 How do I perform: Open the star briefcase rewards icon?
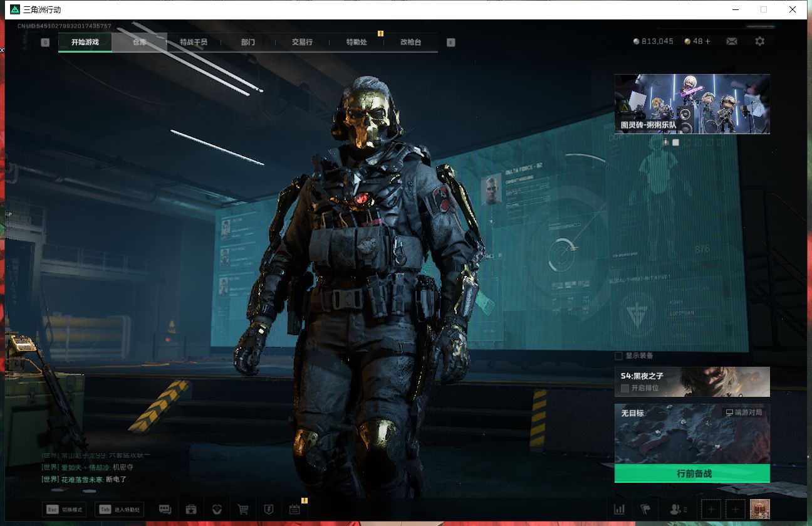[x=192, y=510]
